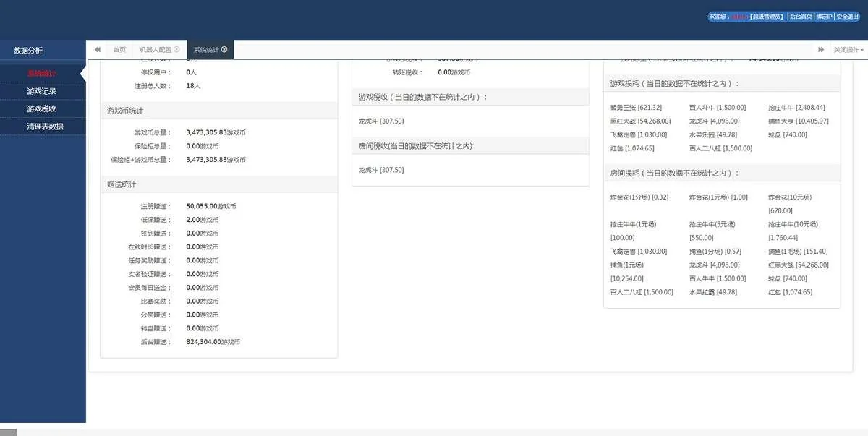The height and width of the screenshot is (436, 868).
Task: Switch to the 机器人配置 tab
Action: (x=155, y=50)
